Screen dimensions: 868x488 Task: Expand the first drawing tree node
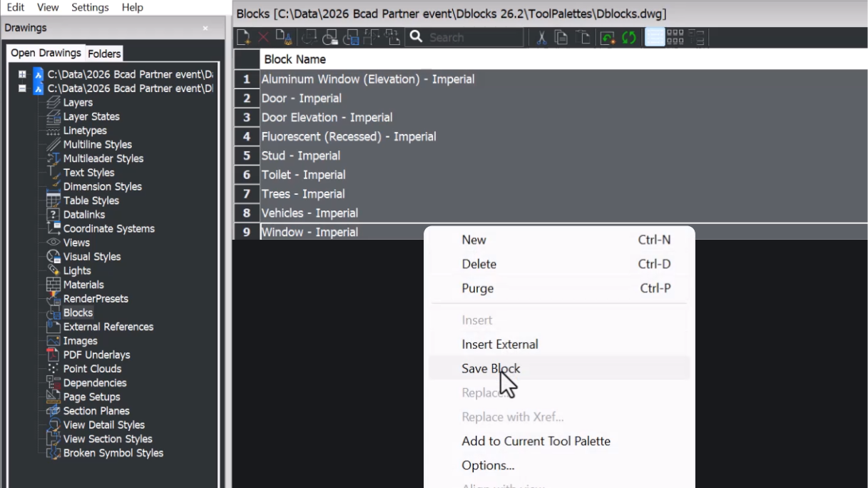click(x=22, y=73)
